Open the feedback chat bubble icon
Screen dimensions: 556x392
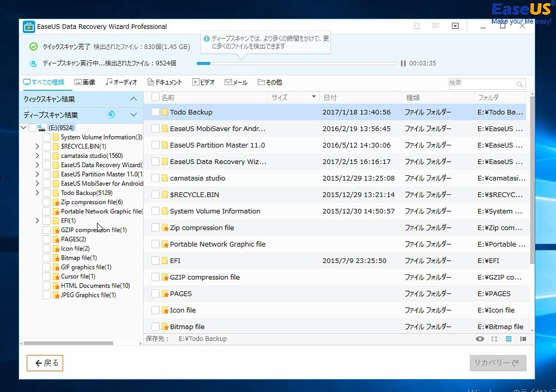click(436, 26)
